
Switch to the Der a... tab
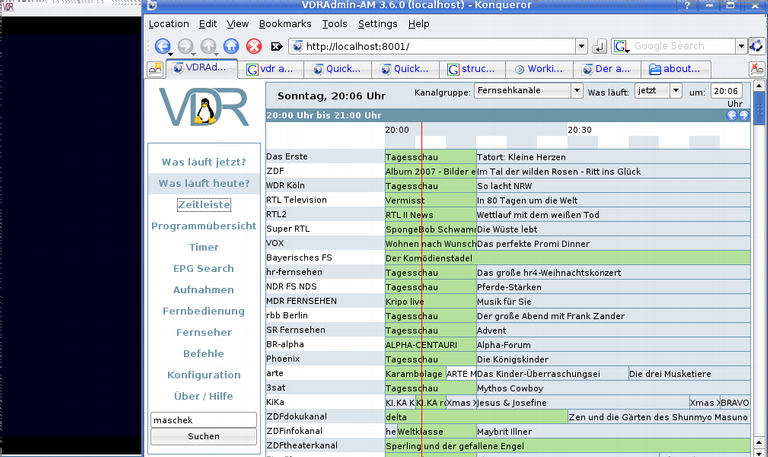(607, 69)
